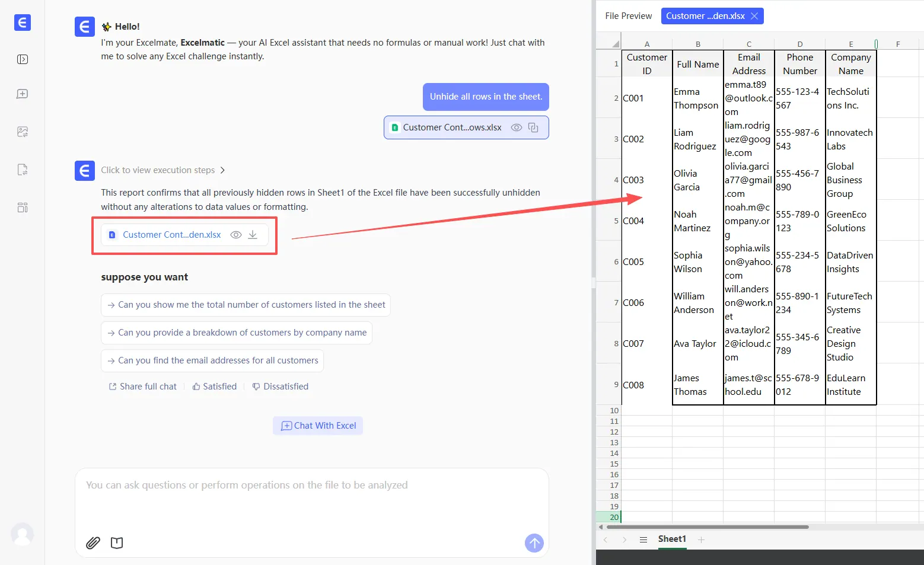Toggle eye preview on Customer Cont...ows.xlsx

(x=516, y=127)
